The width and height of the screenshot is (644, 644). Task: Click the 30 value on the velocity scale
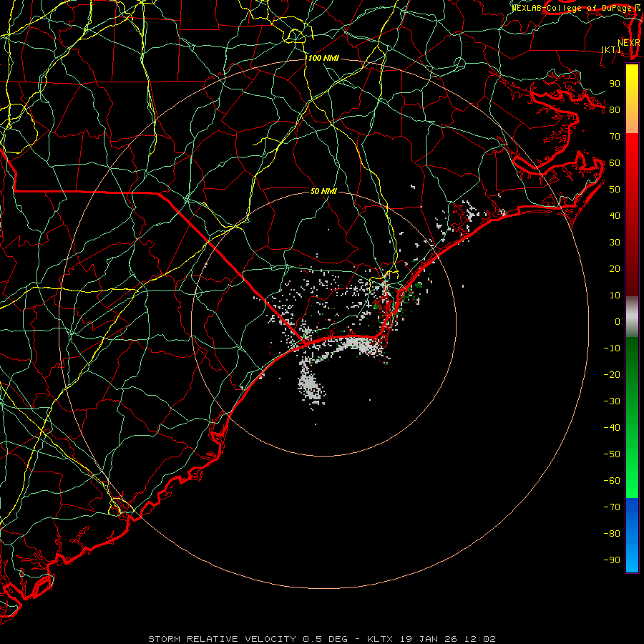(x=615, y=243)
